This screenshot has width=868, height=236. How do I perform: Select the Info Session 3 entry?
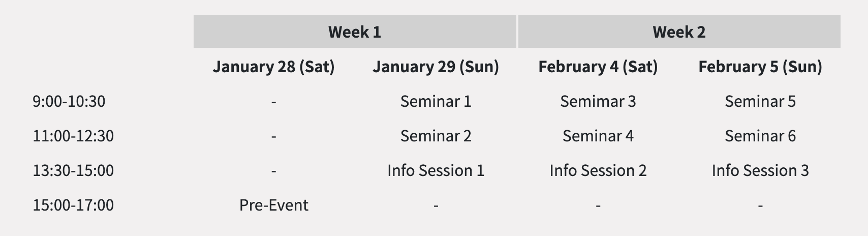click(760, 170)
